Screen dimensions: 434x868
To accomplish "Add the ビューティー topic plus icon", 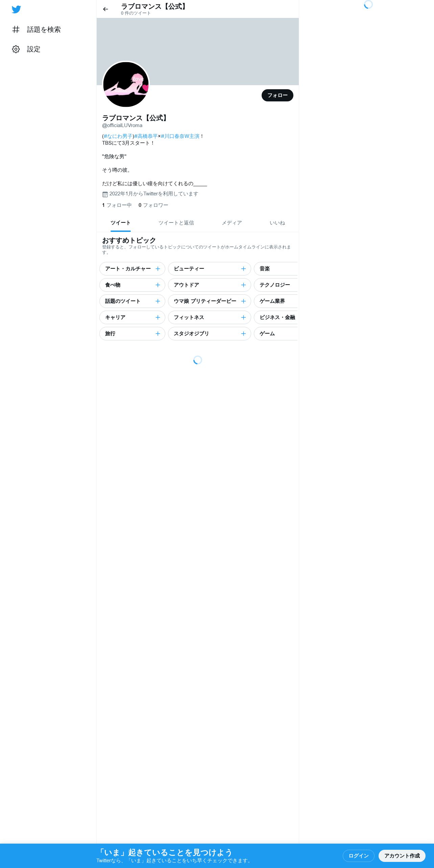I will 243,269.
